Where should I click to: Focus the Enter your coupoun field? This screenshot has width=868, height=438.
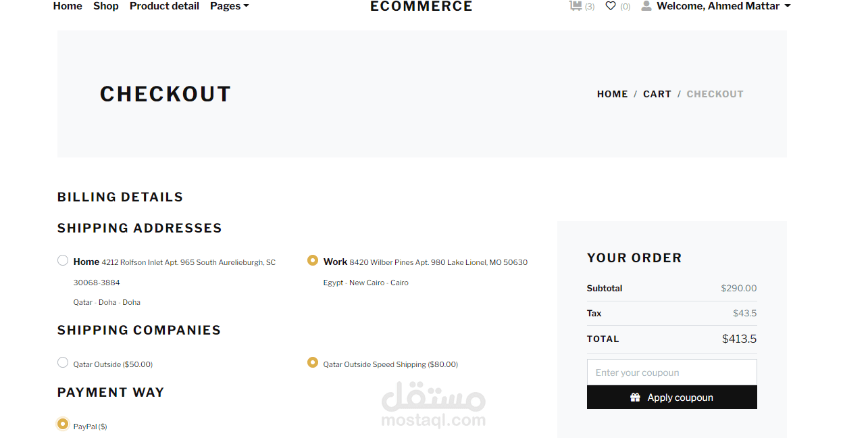(671, 372)
